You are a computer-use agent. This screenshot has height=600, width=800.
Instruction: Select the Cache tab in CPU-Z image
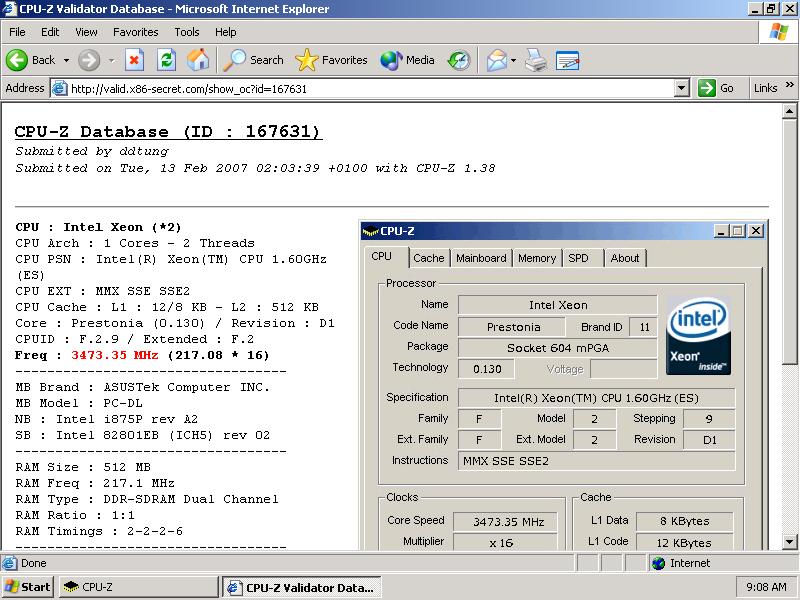(429, 258)
